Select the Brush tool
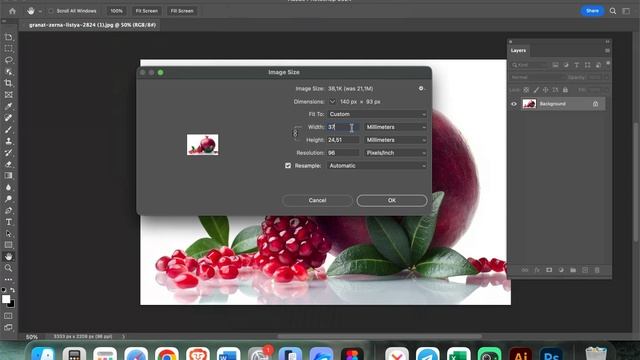Screen dimensions: 640x360 tap(9, 130)
